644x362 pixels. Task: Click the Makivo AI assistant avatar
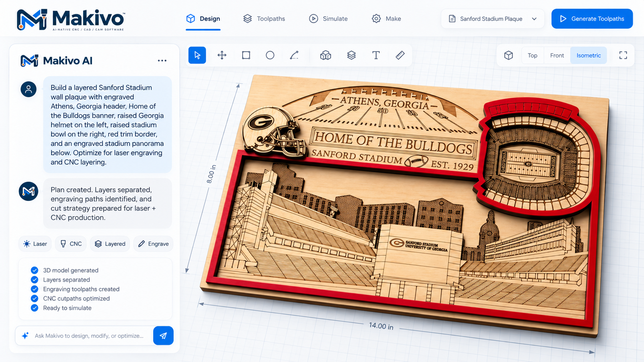(x=29, y=191)
